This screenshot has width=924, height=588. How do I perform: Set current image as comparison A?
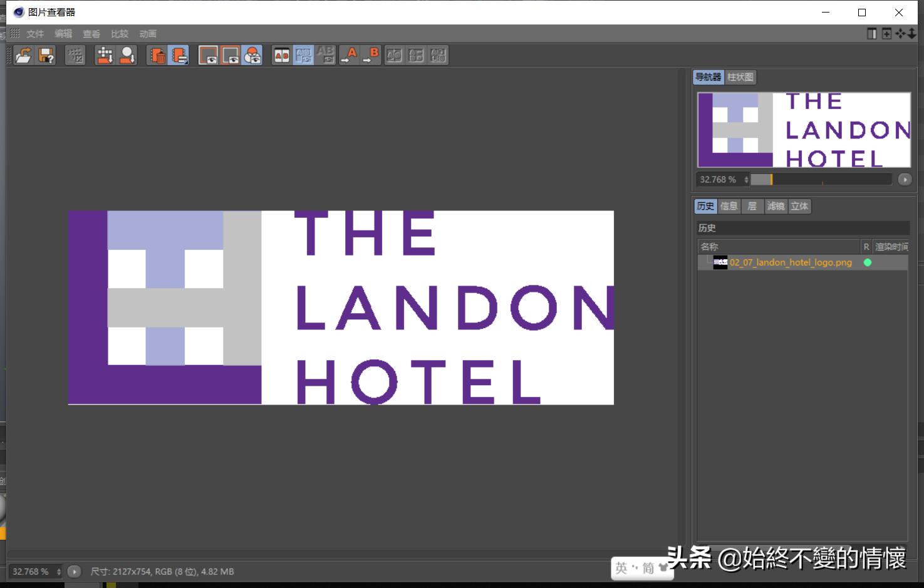350,55
